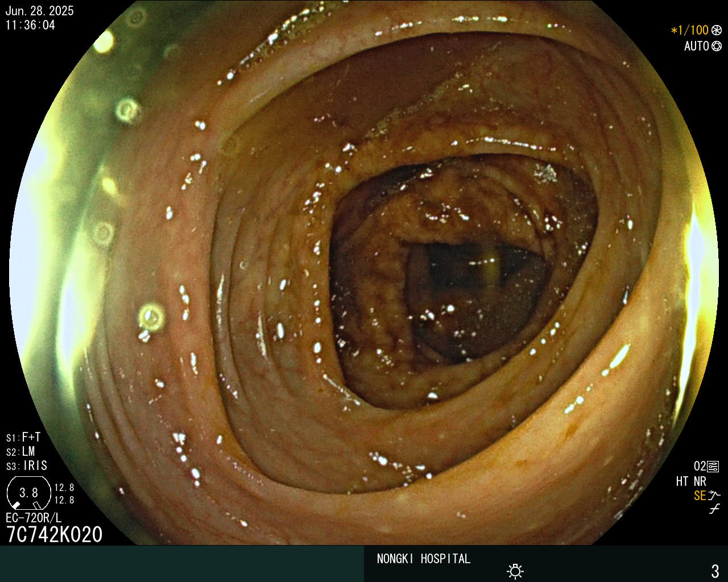This screenshot has width=728, height=582.
Task: Click the AUTO iris mode icon
Action: click(x=717, y=46)
